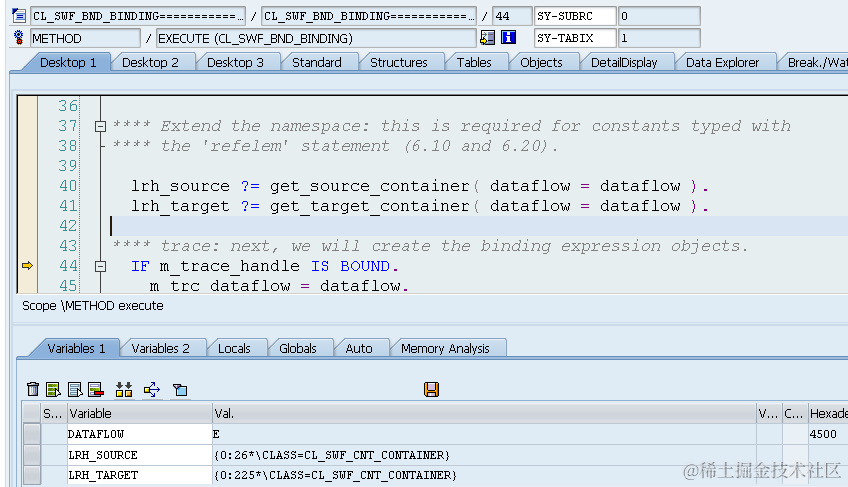This screenshot has width=848, height=487.
Task: Click the SY-TABIX label field
Action: click(x=575, y=38)
